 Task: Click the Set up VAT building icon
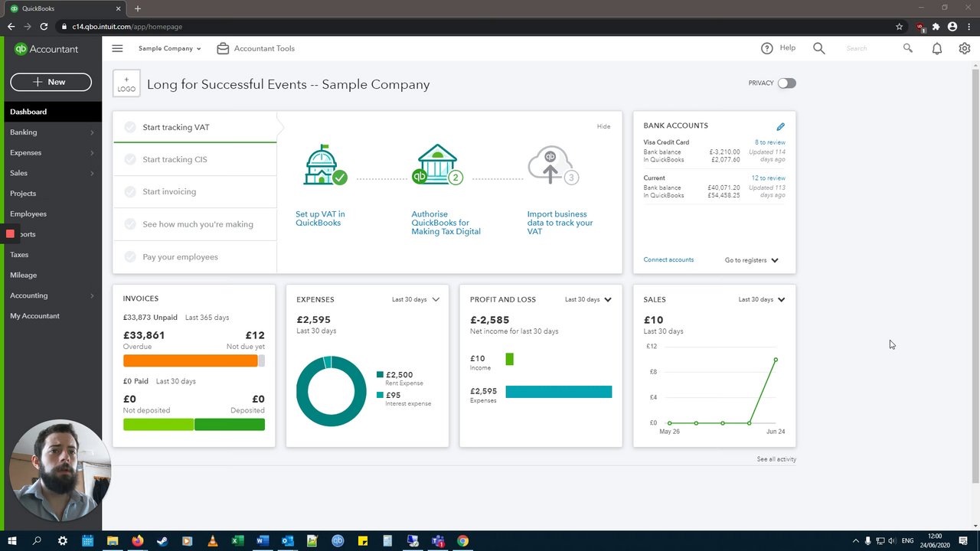[325, 165]
